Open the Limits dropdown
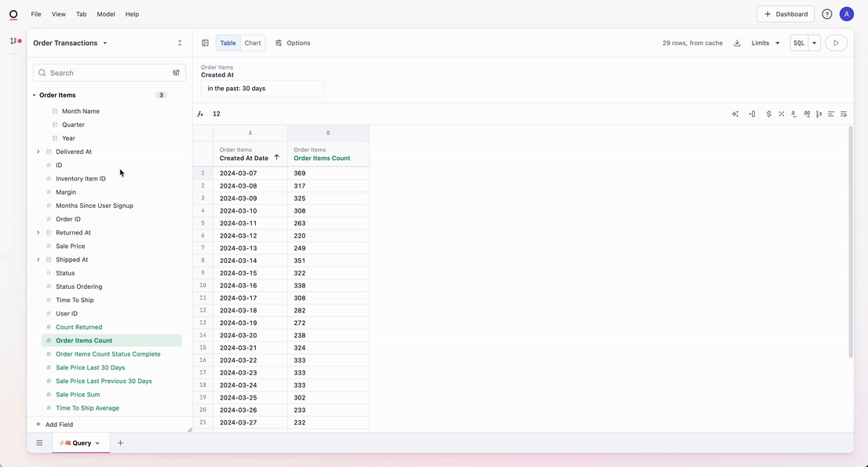868x467 pixels. [766, 42]
